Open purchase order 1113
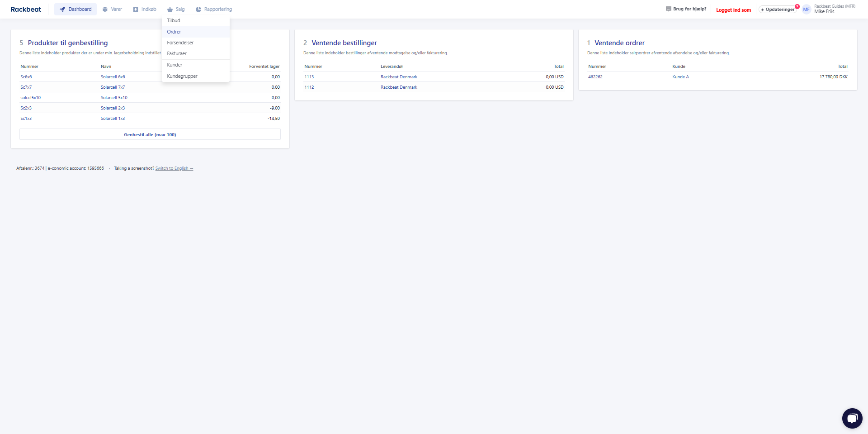Screen dimensions: 868x434 (309, 77)
